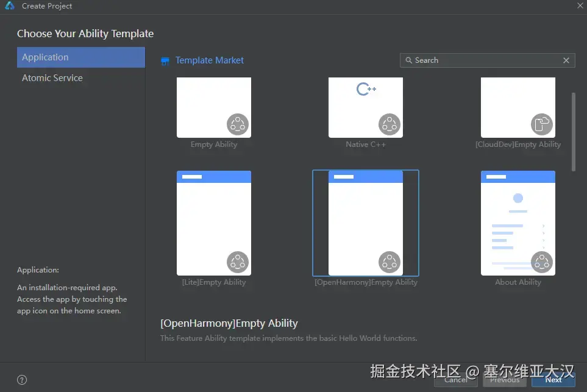Click HarmonyOS badge on [Lite]Empty Ability card
Screen dimensions: 587x392
(x=238, y=262)
